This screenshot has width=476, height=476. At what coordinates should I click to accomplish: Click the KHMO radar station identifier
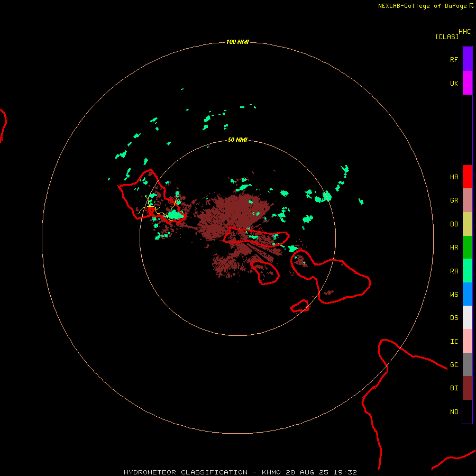click(271, 472)
